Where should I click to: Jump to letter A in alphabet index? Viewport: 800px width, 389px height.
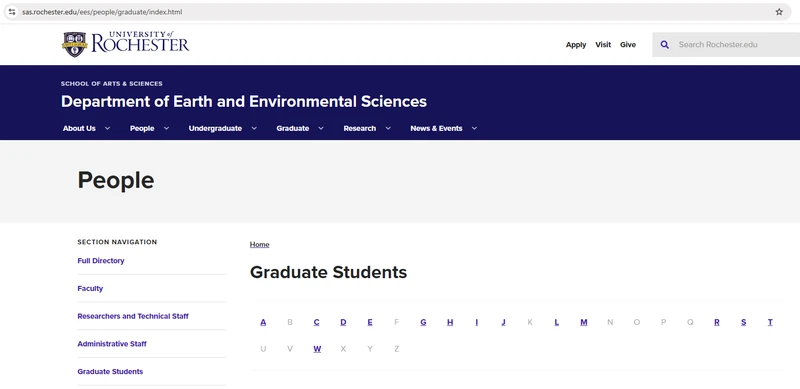click(x=263, y=322)
